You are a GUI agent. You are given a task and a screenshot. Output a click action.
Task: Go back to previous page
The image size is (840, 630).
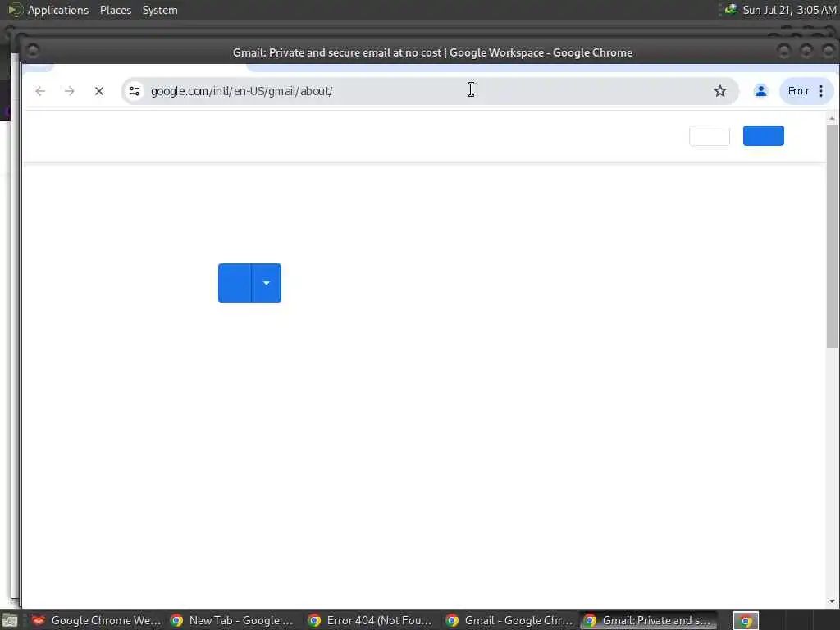tap(40, 91)
